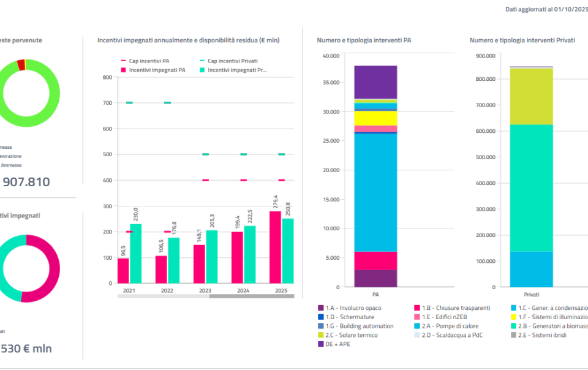588x370 pixels.
Task: Click the 2021 Privati bar labeled 230,0
Action: click(x=135, y=253)
